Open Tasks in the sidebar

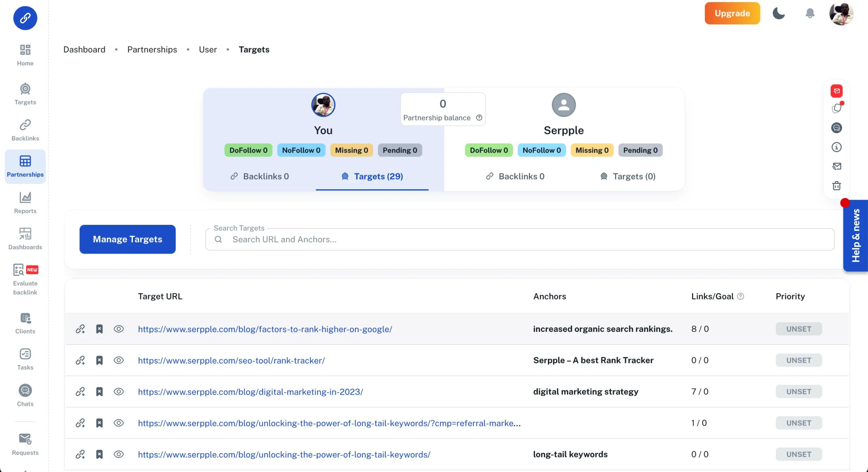point(25,359)
